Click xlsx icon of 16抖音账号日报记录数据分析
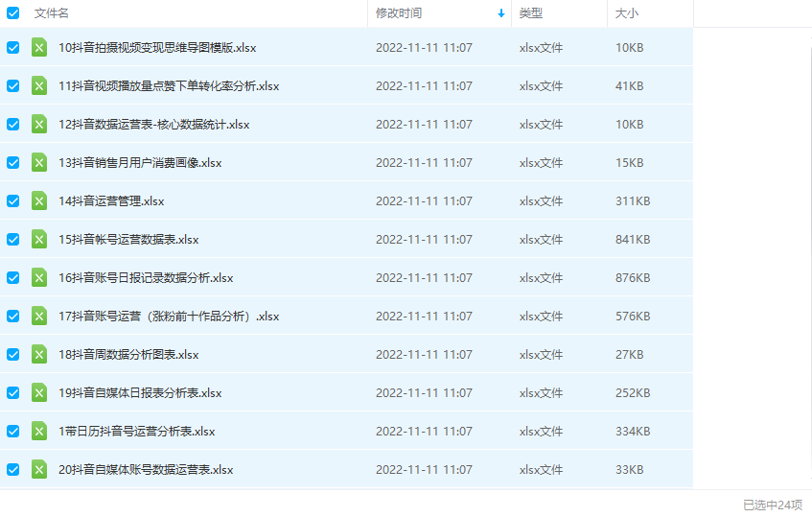Image resolution: width=812 pixels, height=517 pixels. click(x=39, y=277)
